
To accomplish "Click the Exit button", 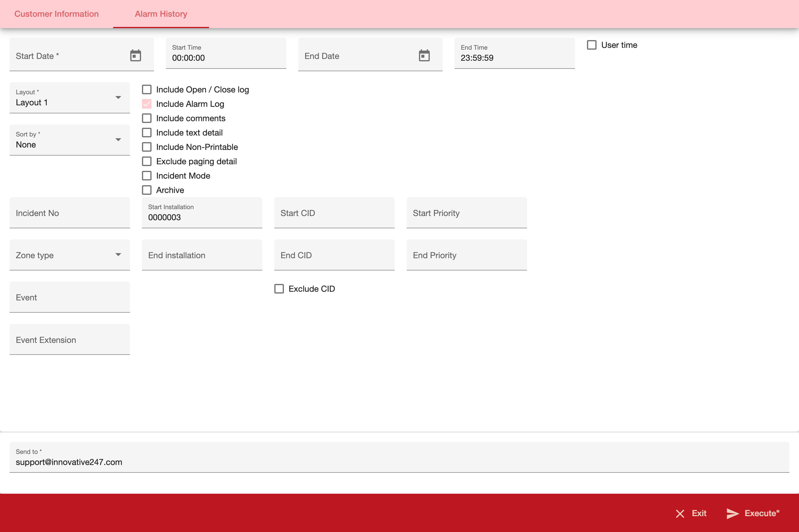I will click(691, 513).
